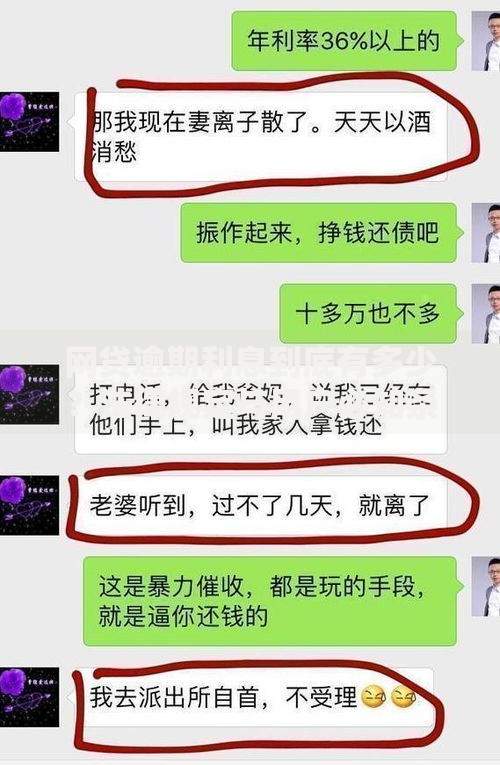Open purple avatar next to 妻离子散 message

29,122
